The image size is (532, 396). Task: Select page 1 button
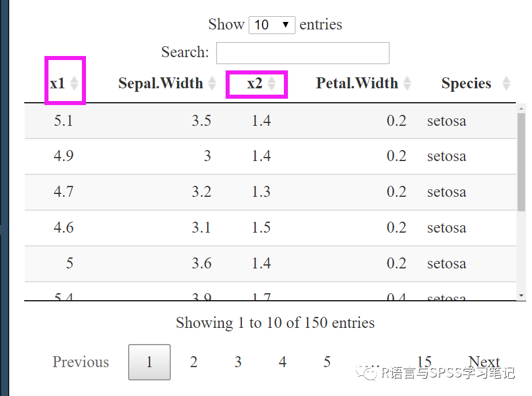tap(149, 362)
